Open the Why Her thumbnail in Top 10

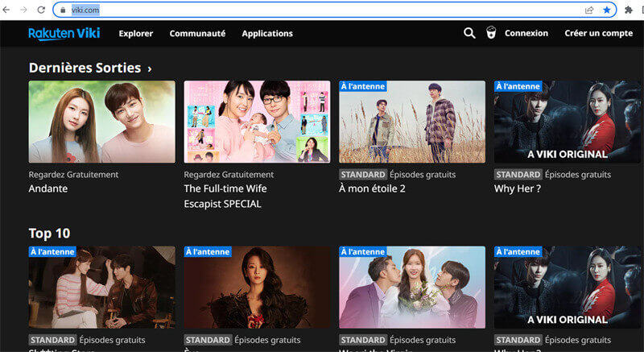pyautogui.click(x=568, y=287)
